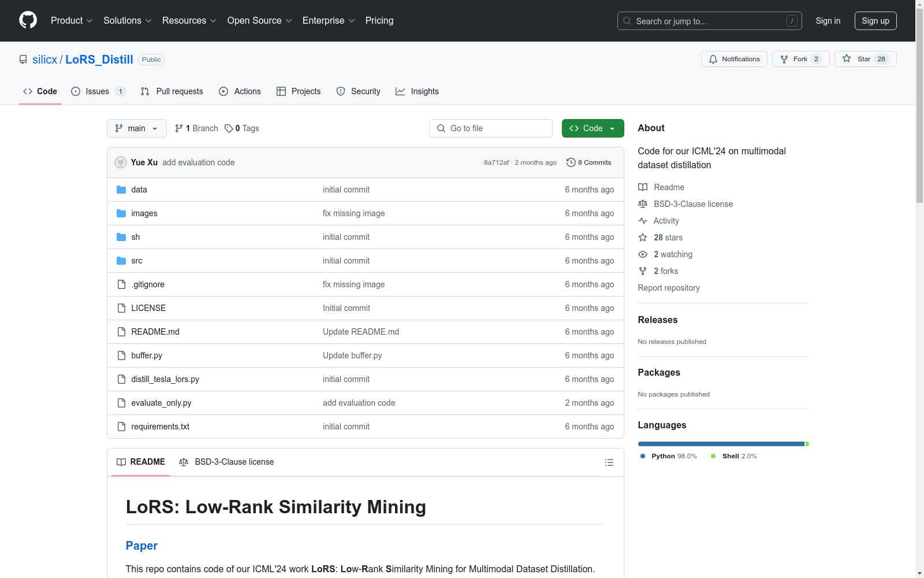Open the src folder icon

point(121,261)
